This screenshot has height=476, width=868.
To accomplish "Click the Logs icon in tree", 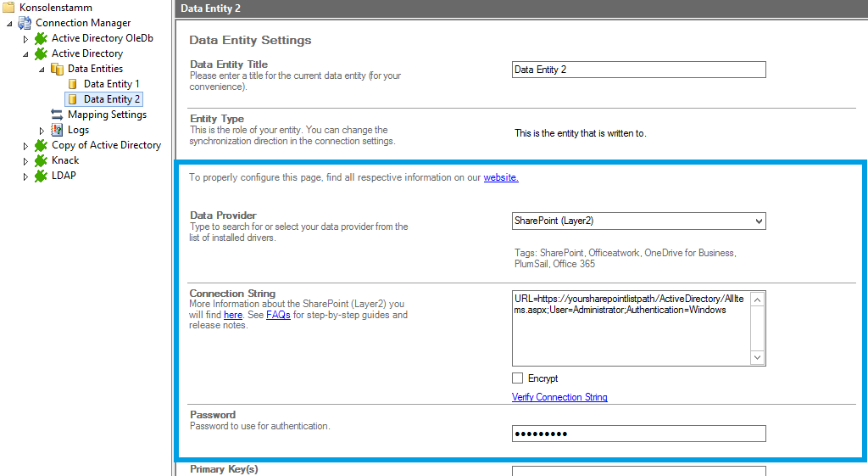I will pyautogui.click(x=57, y=130).
